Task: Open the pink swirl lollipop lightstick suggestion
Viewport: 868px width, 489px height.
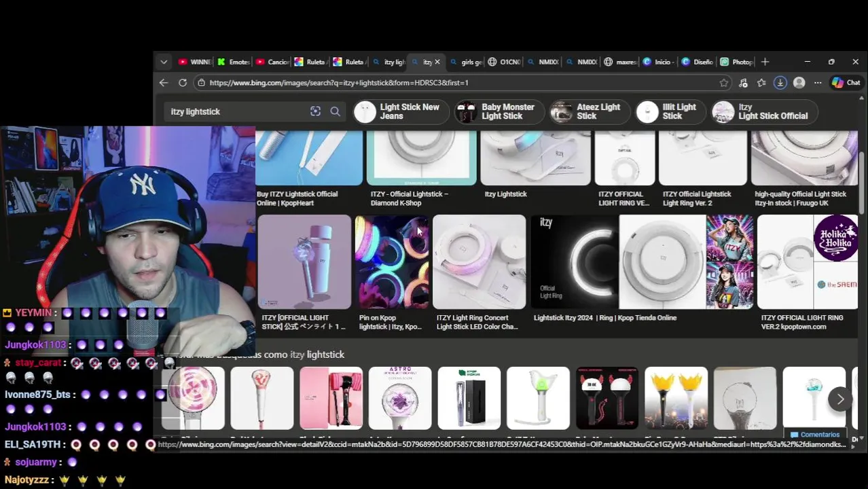Action: point(193,398)
